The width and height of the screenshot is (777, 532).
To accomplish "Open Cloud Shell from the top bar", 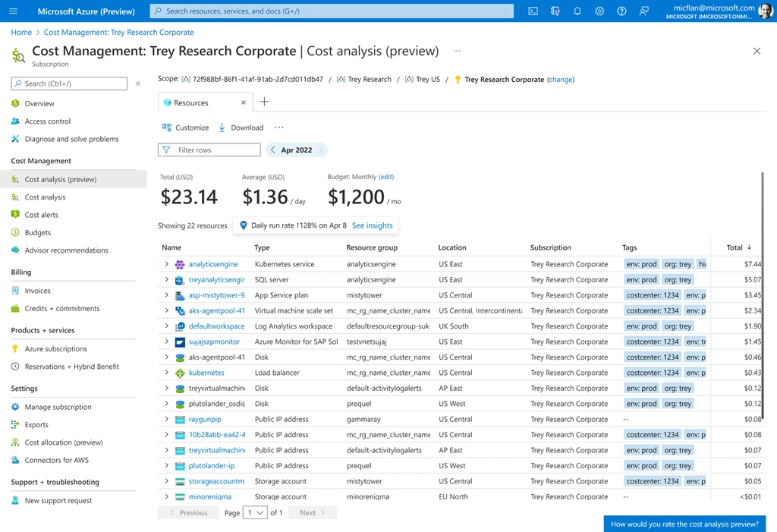I will (x=533, y=11).
